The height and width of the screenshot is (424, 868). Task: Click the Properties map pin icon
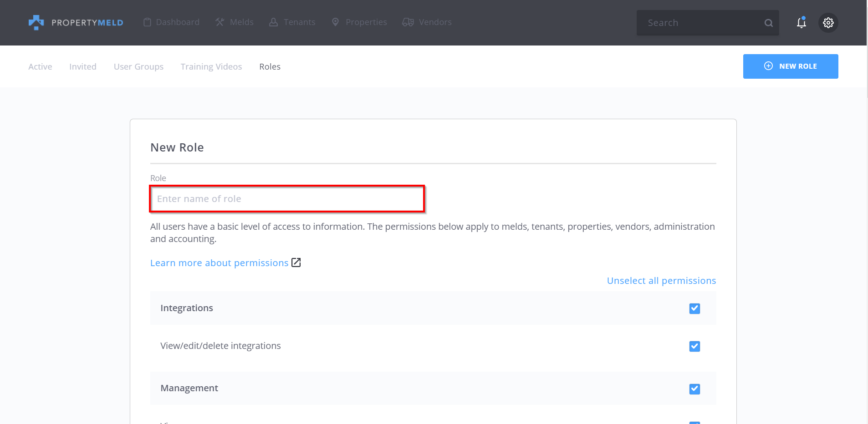coord(335,22)
